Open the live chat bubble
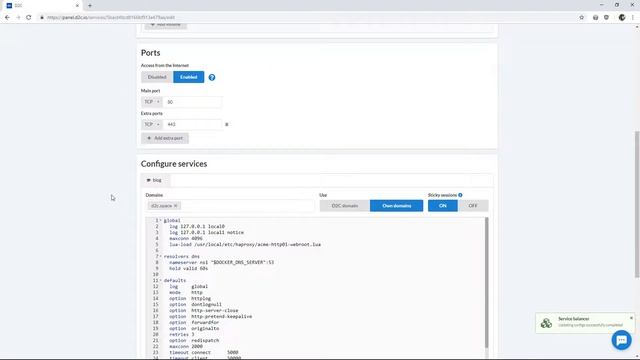Viewport: 640px width, 360px height. 622,340
